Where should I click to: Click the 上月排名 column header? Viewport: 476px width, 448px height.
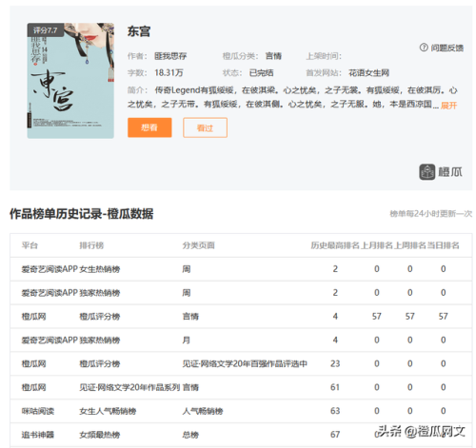click(x=377, y=245)
